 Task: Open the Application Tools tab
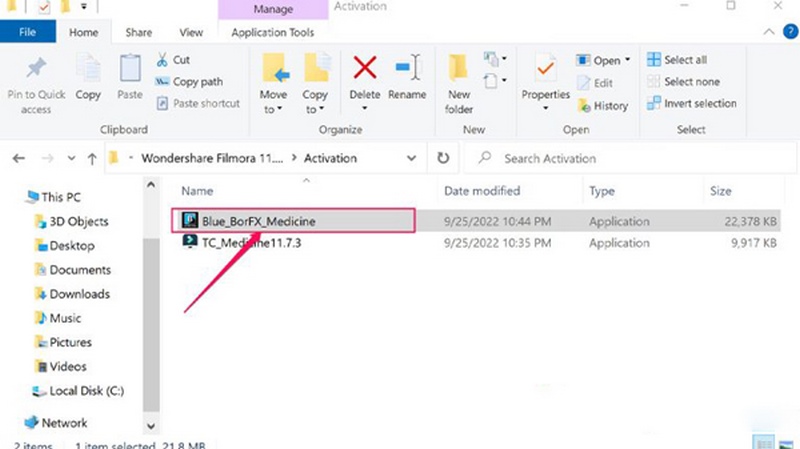coord(272,32)
